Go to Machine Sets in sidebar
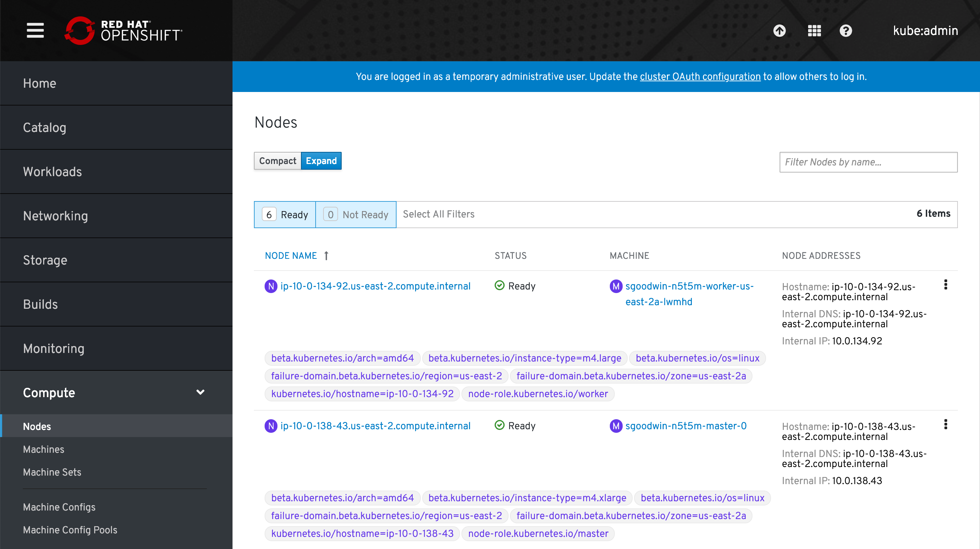 click(x=52, y=472)
